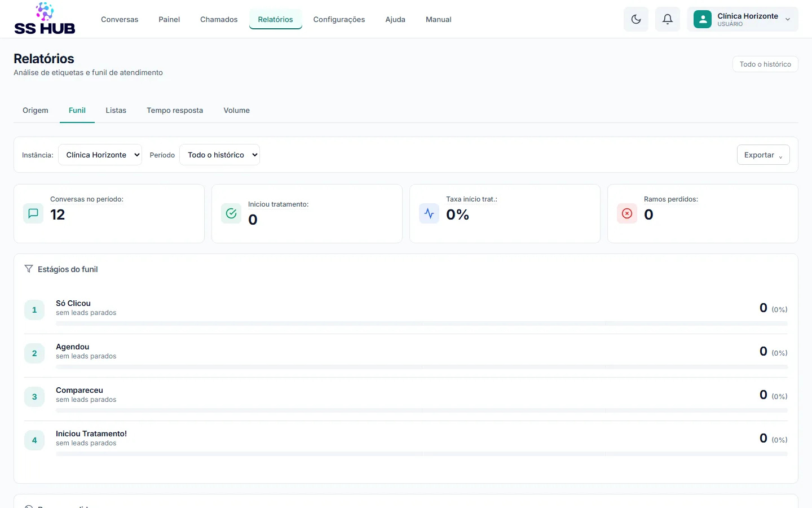Toggle dark mode with the moon icon

[636, 19]
